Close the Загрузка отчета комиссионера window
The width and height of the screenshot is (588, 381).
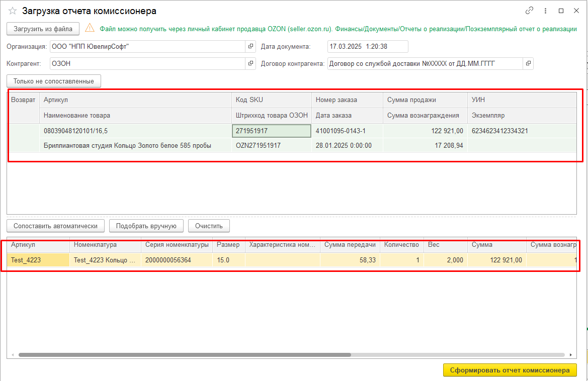[576, 11]
